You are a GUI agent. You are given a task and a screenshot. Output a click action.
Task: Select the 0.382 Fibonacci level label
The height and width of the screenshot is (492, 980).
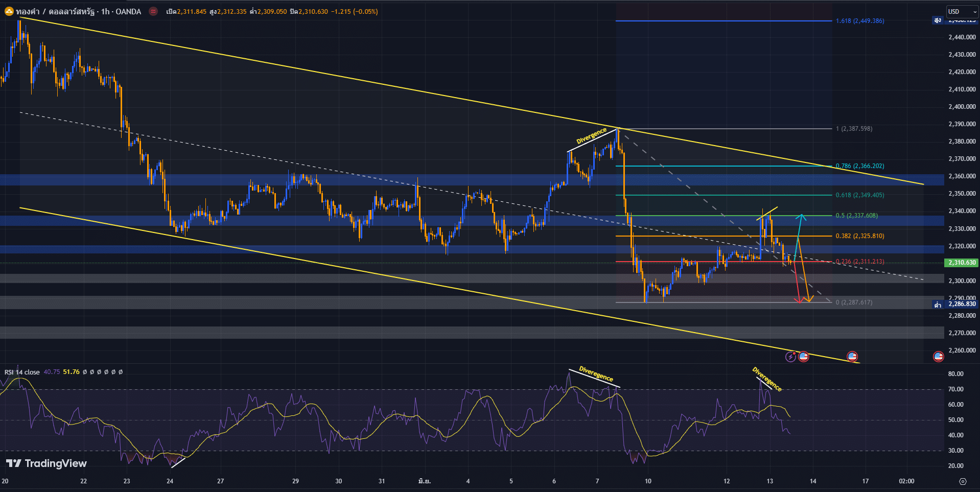tap(859, 236)
